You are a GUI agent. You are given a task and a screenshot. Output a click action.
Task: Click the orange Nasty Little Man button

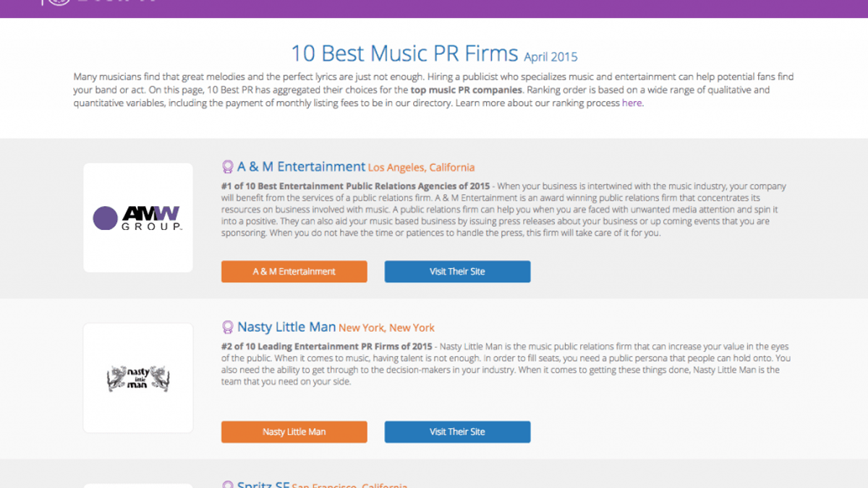pos(294,432)
